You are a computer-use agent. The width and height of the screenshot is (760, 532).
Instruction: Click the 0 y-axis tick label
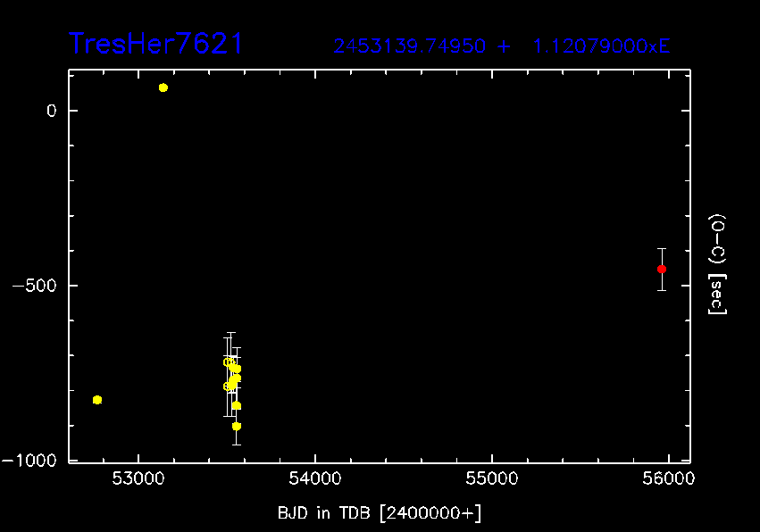[51, 111]
